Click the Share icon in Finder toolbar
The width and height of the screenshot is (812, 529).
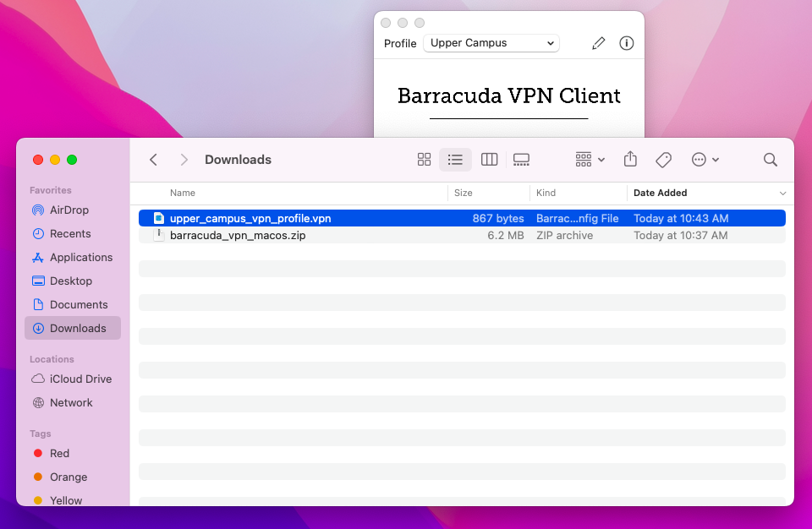tap(630, 159)
